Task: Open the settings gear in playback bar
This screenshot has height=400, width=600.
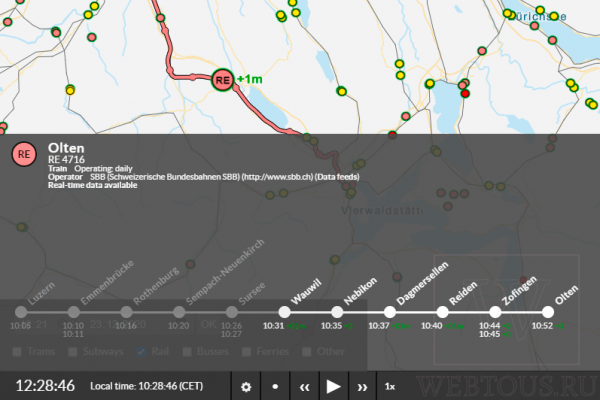Action: click(x=246, y=387)
